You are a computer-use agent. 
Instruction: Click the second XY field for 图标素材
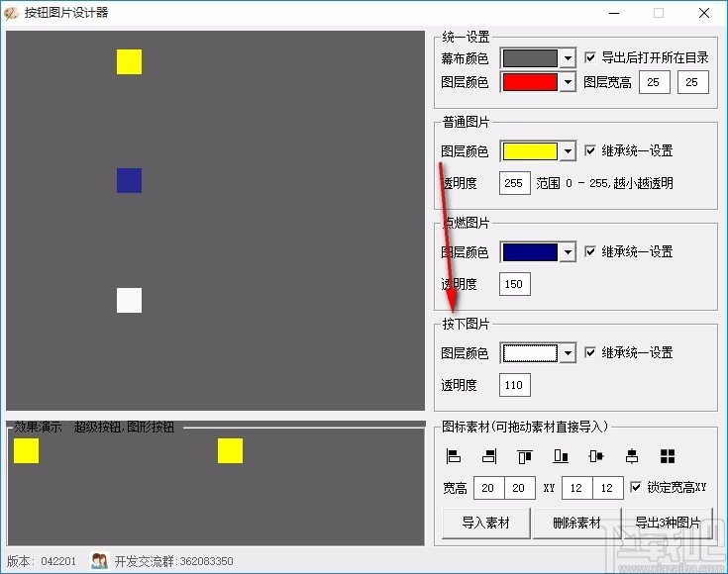click(608, 488)
